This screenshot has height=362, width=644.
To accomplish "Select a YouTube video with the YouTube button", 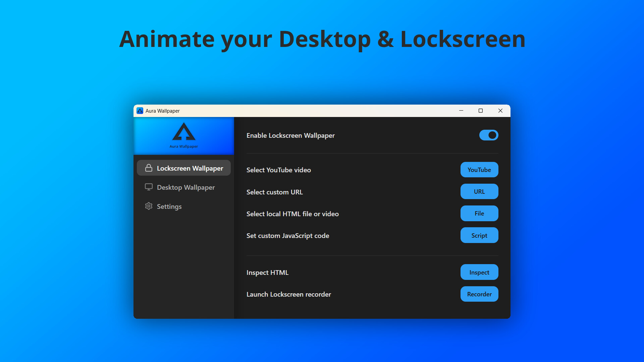I will pyautogui.click(x=479, y=170).
